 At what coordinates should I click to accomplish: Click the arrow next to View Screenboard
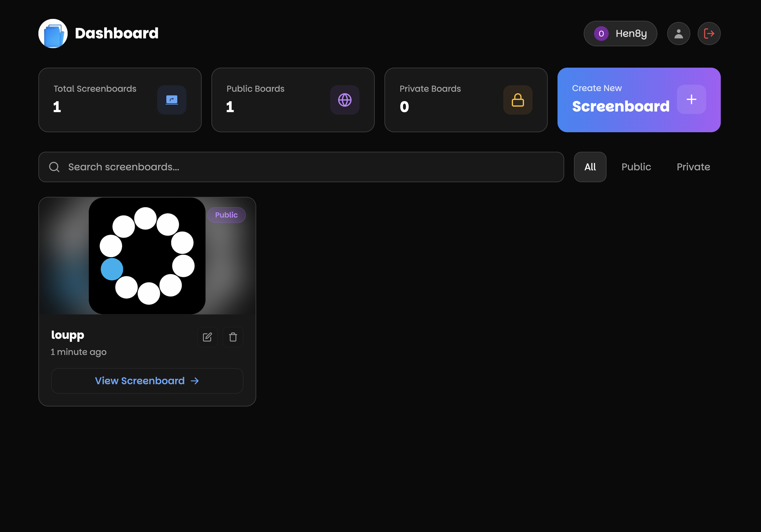[x=195, y=381]
